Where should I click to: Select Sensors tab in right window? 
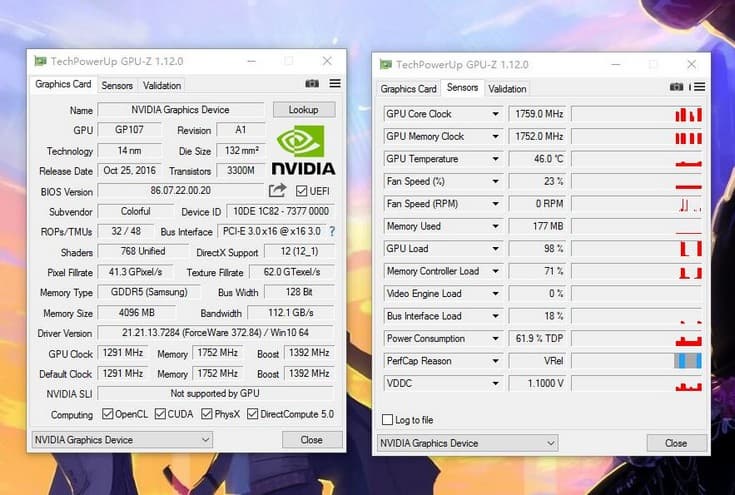462,88
